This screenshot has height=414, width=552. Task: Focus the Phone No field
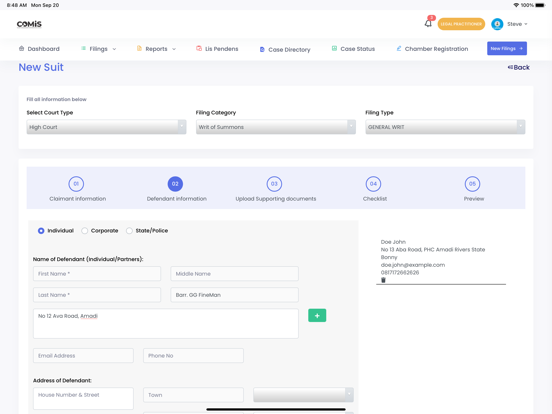pos(193,356)
